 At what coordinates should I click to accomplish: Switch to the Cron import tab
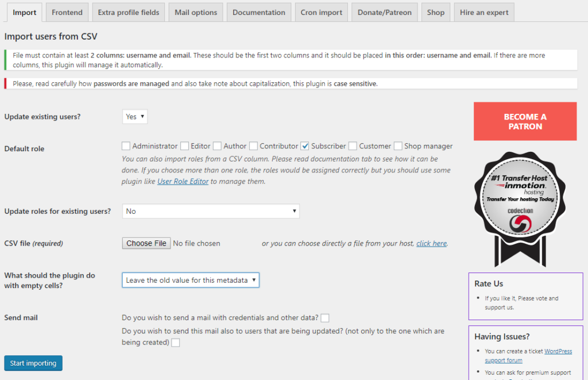click(x=322, y=13)
